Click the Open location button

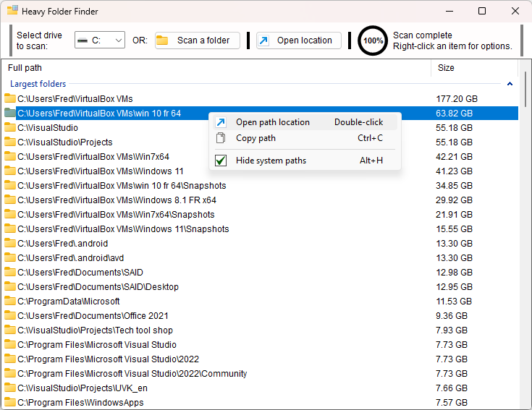click(298, 40)
